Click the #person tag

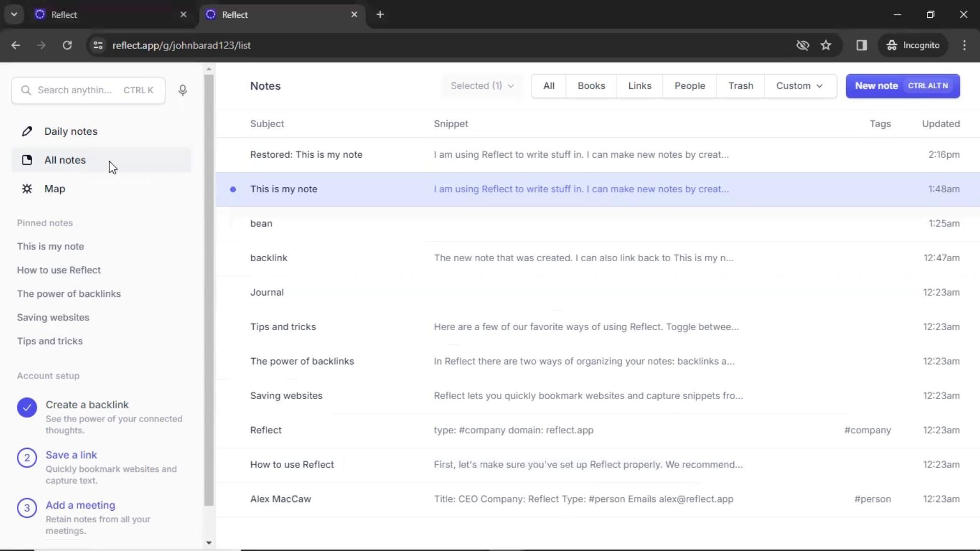(872, 499)
